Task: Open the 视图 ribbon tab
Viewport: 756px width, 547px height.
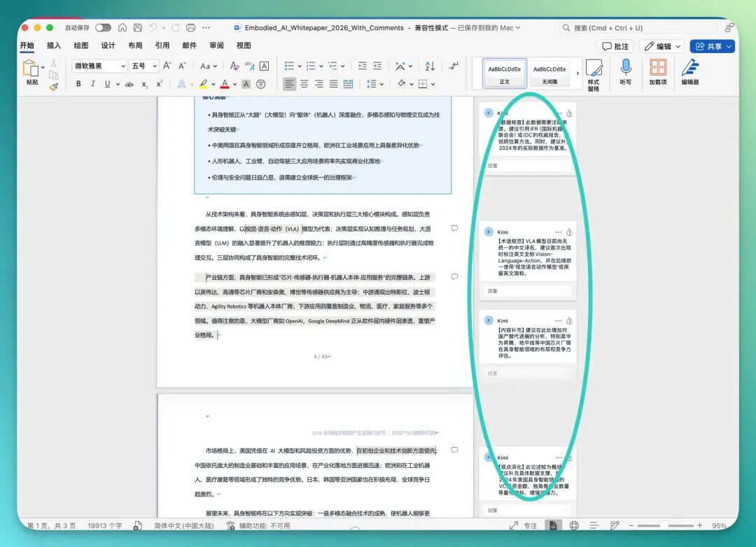Action: coord(244,45)
